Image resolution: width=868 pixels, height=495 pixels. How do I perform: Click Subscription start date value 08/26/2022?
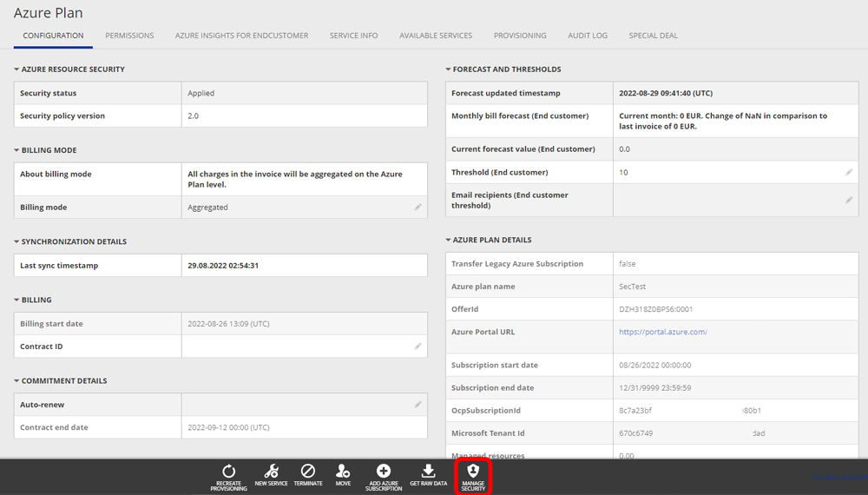click(654, 365)
